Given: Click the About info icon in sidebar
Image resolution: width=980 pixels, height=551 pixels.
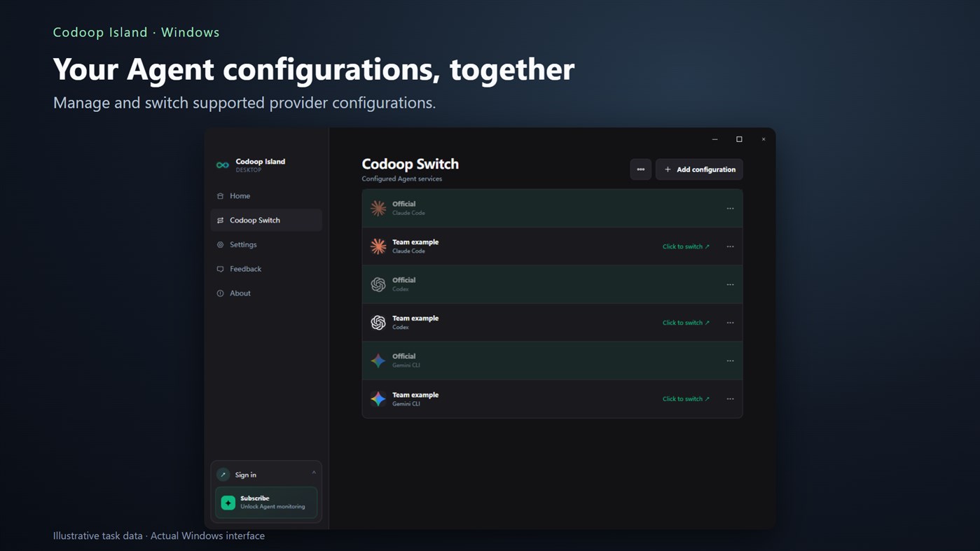Looking at the screenshot, I should coord(220,293).
